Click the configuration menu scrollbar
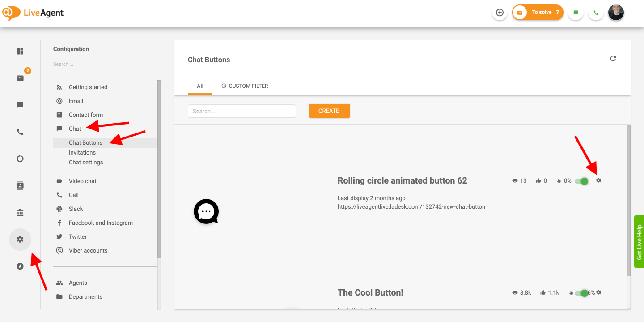The image size is (644, 322). pyautogui.click(x=159, y=169)
